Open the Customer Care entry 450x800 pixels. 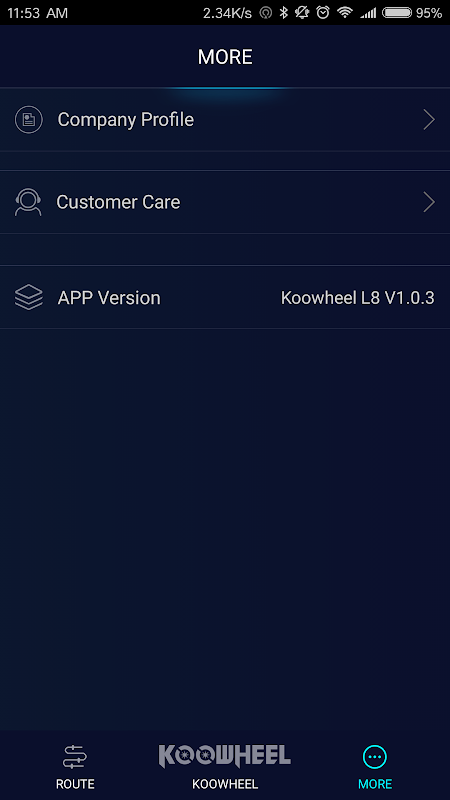click(x=225, y=203)
